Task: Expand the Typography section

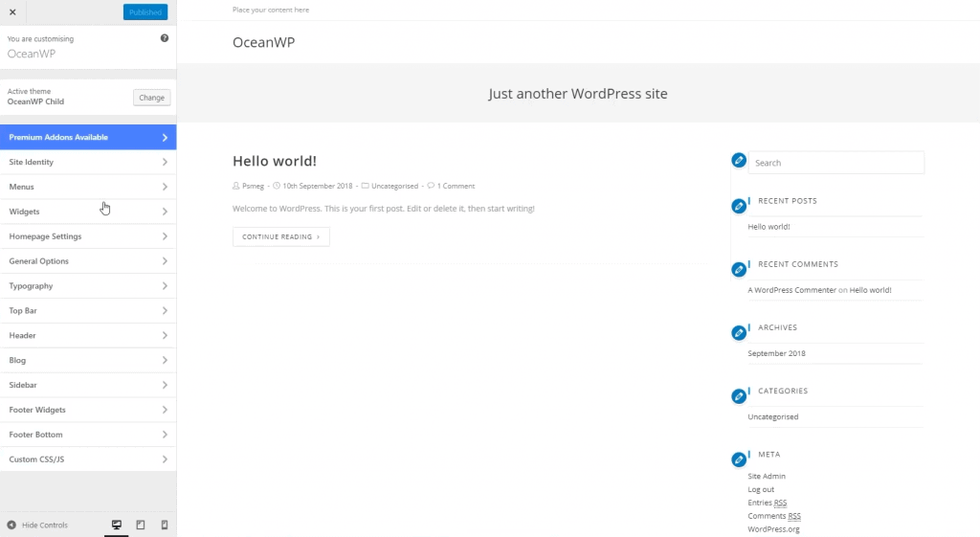Action: coord(88,286)
